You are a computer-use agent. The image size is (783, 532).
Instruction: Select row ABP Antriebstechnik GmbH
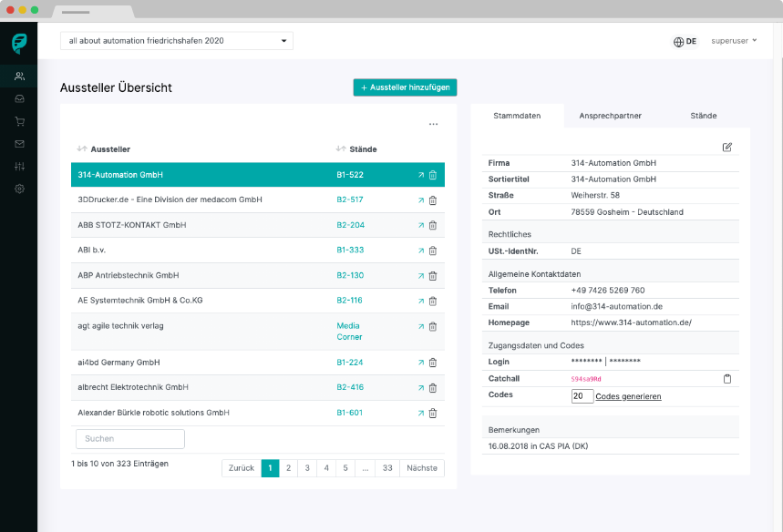click(258, 275)
